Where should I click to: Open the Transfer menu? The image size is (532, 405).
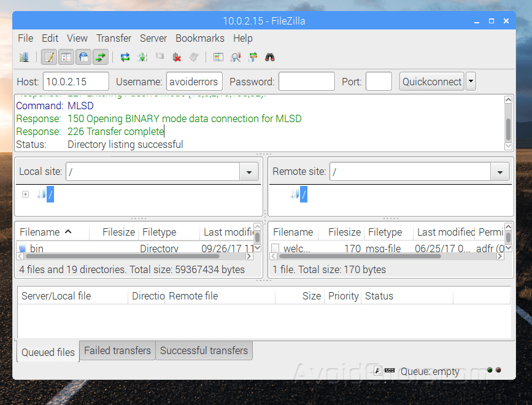pyautogui.click(x=114, y=38)
